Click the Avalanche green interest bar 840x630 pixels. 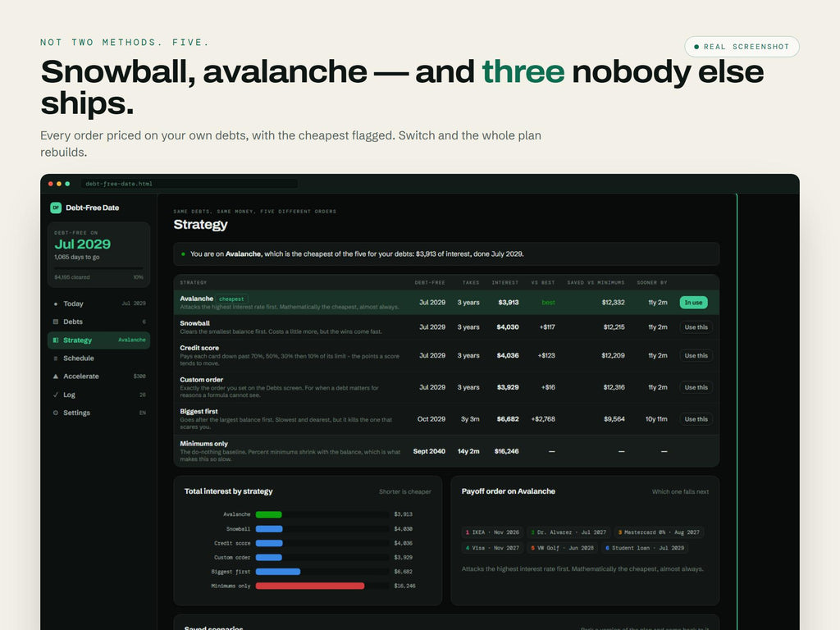268,515
